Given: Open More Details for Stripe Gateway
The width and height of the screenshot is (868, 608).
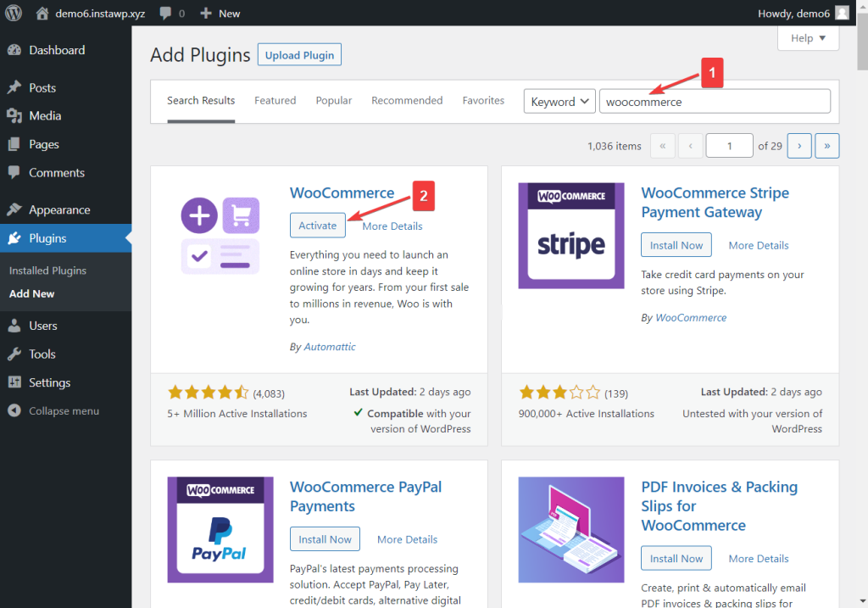Looking at the screenshot, I should pyautogui.click(x=759, y=245).
